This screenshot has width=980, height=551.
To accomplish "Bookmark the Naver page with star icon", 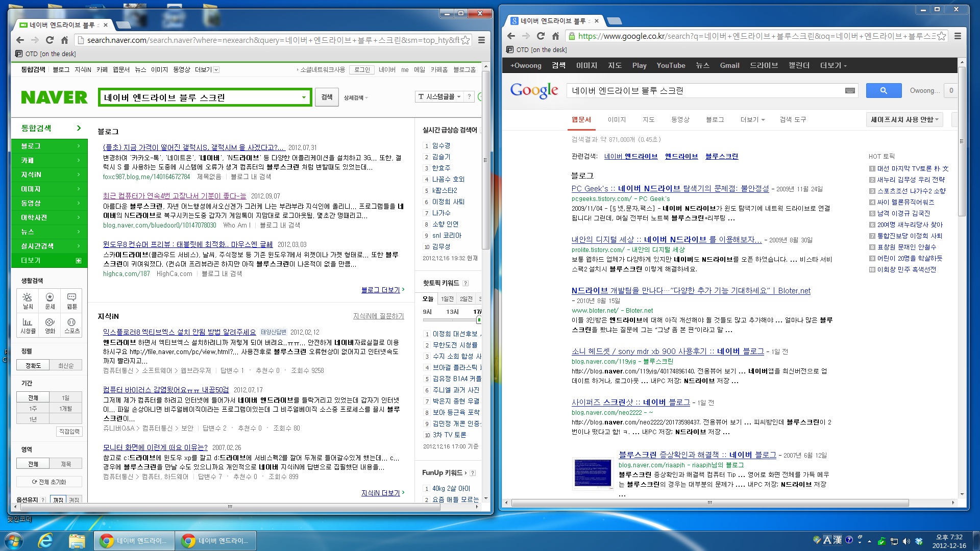I will point(465,40).
